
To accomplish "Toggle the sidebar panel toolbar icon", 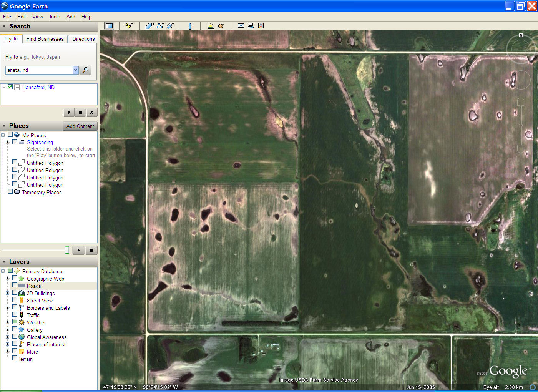I will [x=109, y=26].
